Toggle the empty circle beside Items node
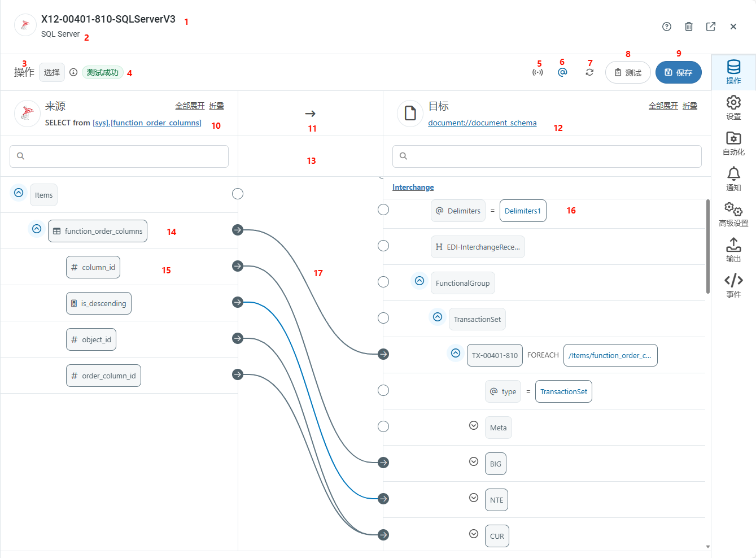This screenshot has height=558, width=756. pyautogui.click(x=238, y=194)
